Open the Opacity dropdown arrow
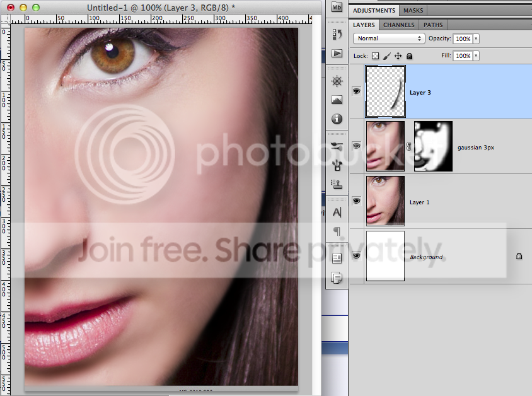This screenshot has width=532, height=396. [475, 38]
